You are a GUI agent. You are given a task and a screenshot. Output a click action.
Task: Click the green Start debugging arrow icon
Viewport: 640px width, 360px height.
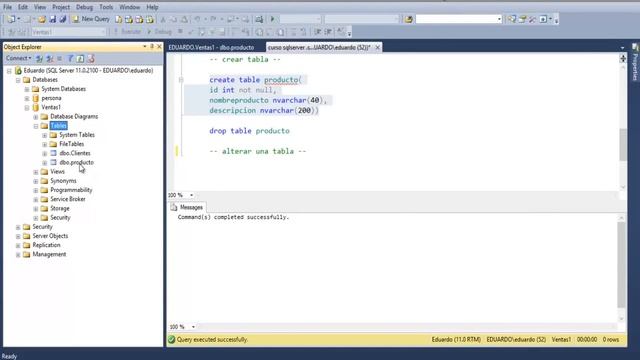pos(272,19)
